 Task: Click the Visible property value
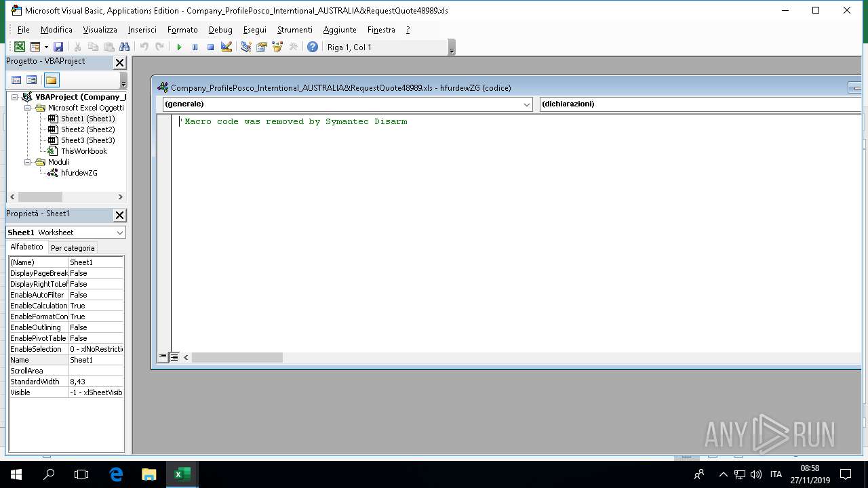point(96,392)
